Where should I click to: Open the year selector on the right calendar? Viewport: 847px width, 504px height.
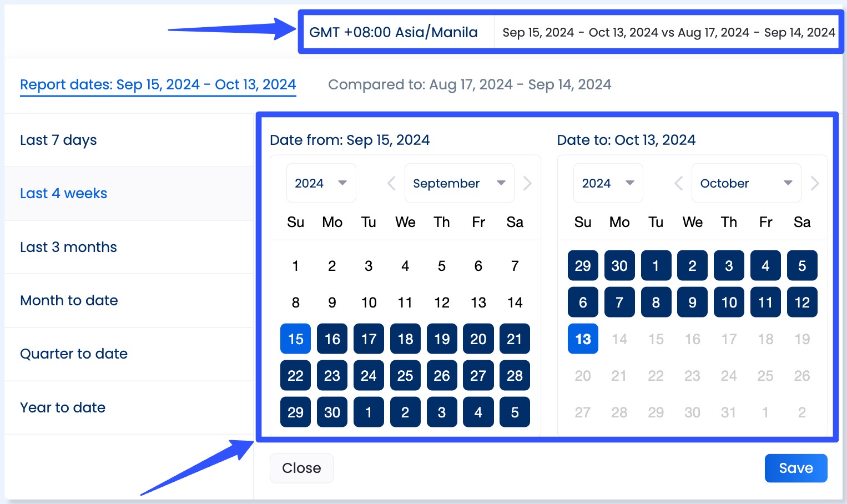coord(608,183)
